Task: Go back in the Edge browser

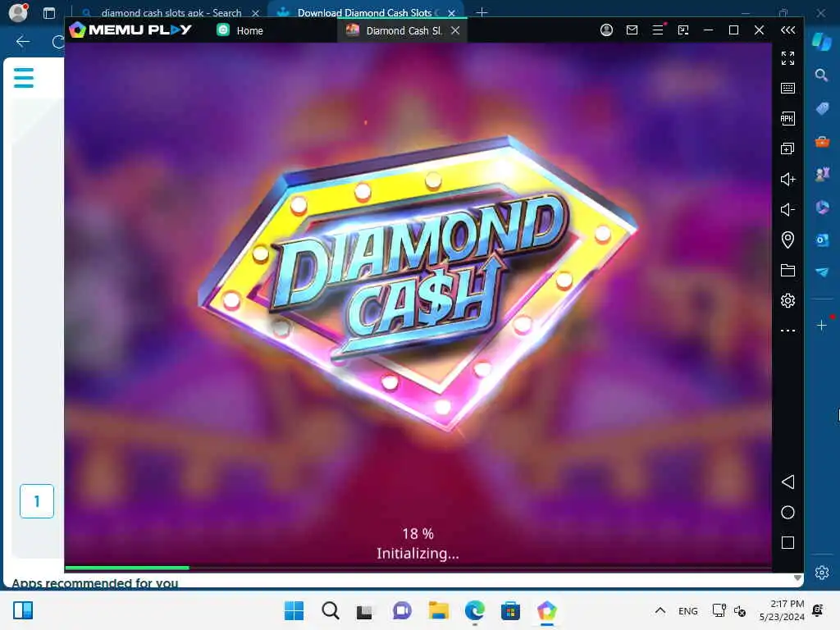Action: (23, 41)
